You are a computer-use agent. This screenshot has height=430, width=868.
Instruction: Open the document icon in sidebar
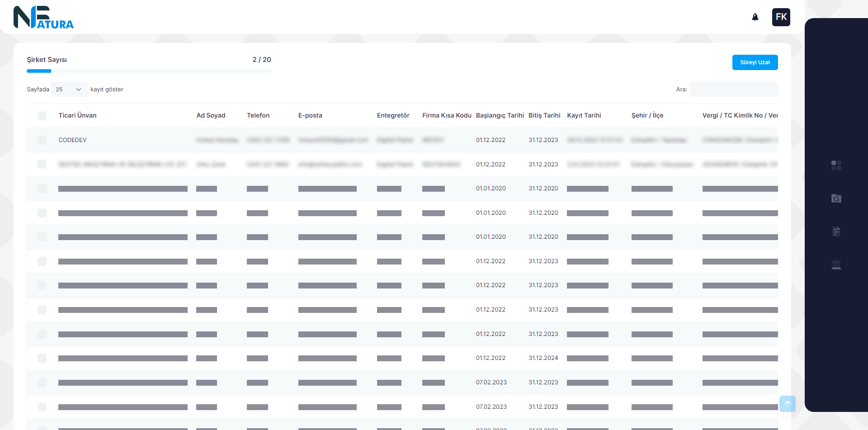(836, 232)
